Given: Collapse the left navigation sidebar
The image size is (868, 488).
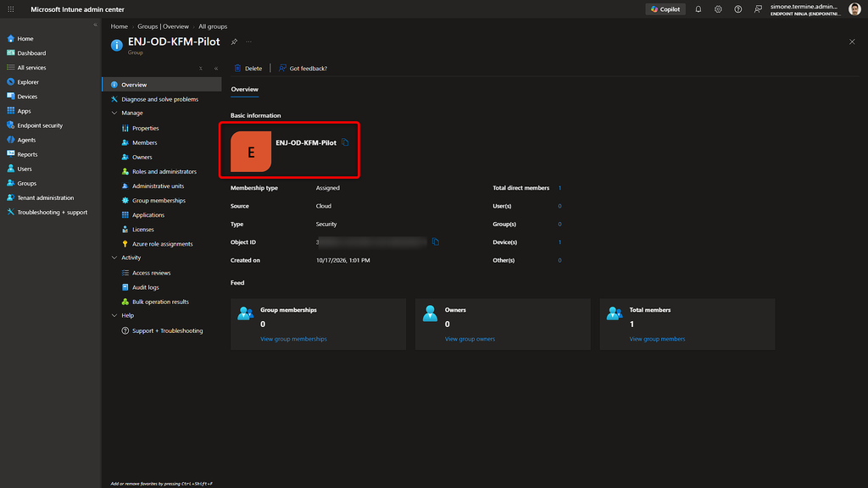Looking at the screenshot, I should pyautogui.click(x=95, y=25).
